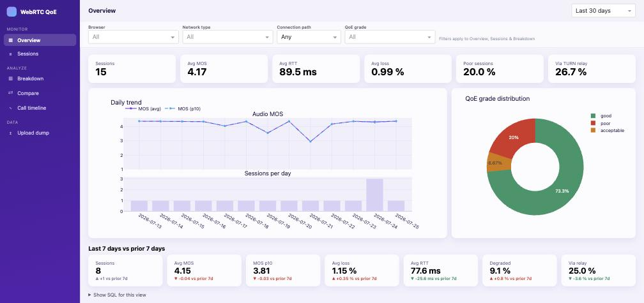This screenshot has width=644, height=303.
Task: Click the Call timeline icon
Action: [x=11, y=108]
